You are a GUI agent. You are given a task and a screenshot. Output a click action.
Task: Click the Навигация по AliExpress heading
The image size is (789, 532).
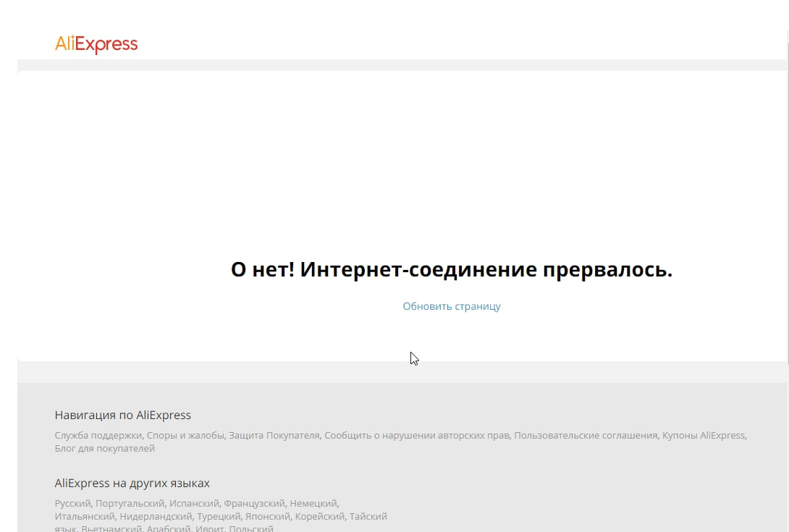tap(123, 415)
